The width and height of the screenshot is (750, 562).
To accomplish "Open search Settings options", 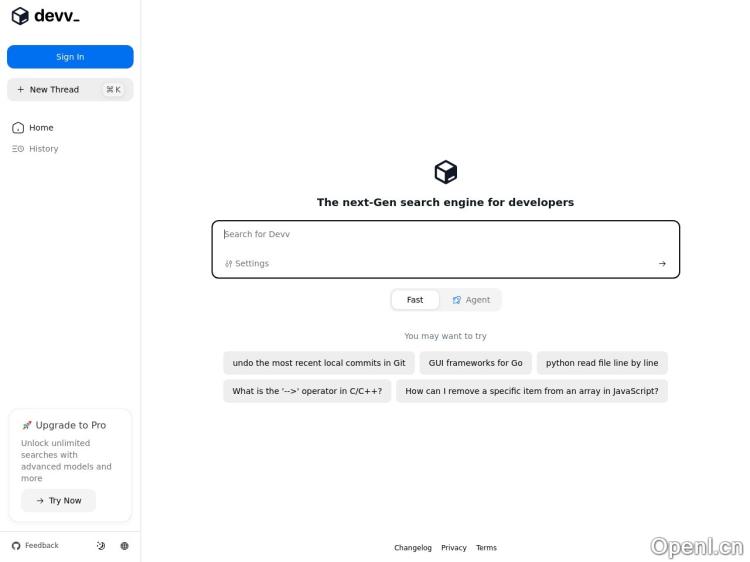I will pyautogui.click(x=247, y=264).
